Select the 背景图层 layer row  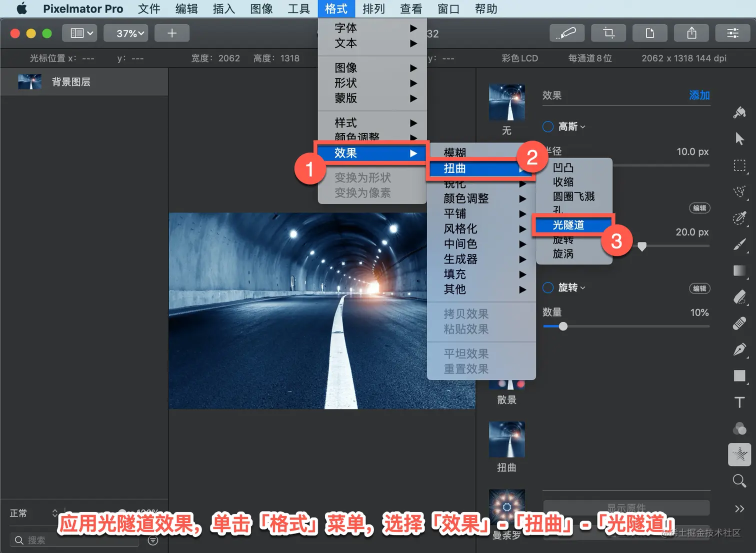click(84, 82)
